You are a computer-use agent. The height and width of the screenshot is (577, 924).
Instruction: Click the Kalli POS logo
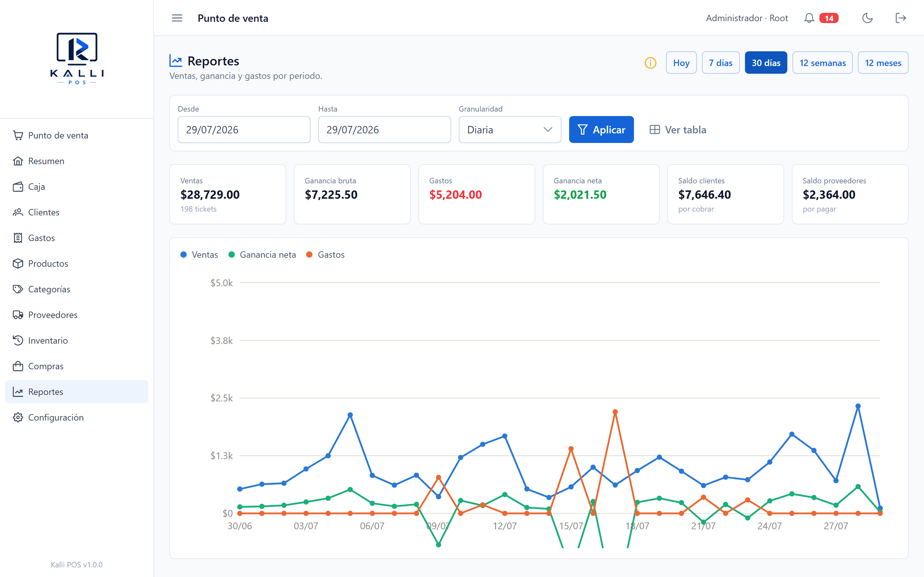tap(77, 58)
